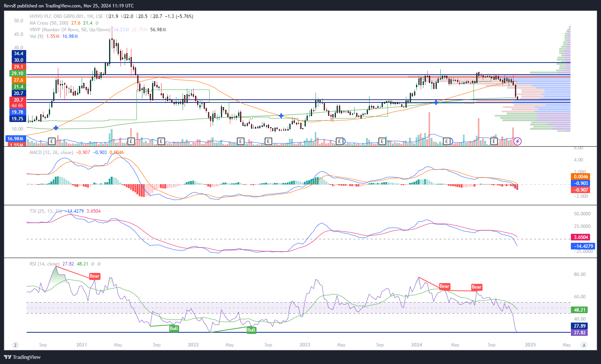Click the -14.4279 TSI value label

583,246
